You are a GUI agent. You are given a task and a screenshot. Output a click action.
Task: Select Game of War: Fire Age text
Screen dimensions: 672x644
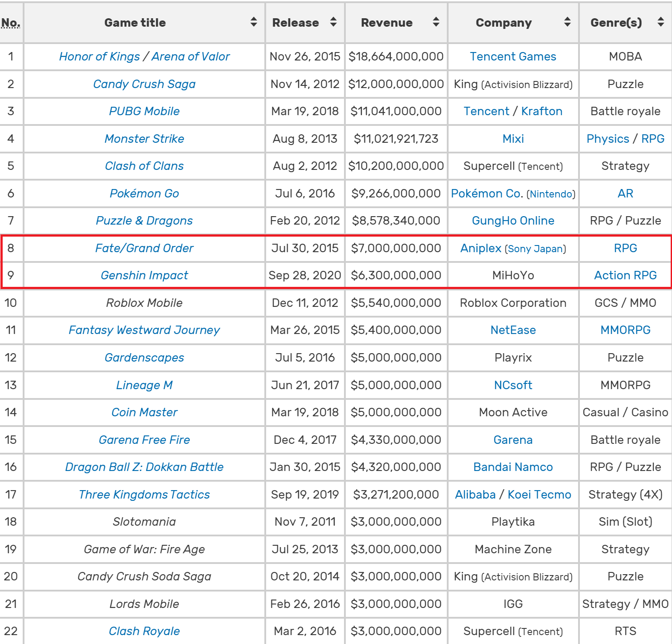pyautogui.click(x=144, y=549)
